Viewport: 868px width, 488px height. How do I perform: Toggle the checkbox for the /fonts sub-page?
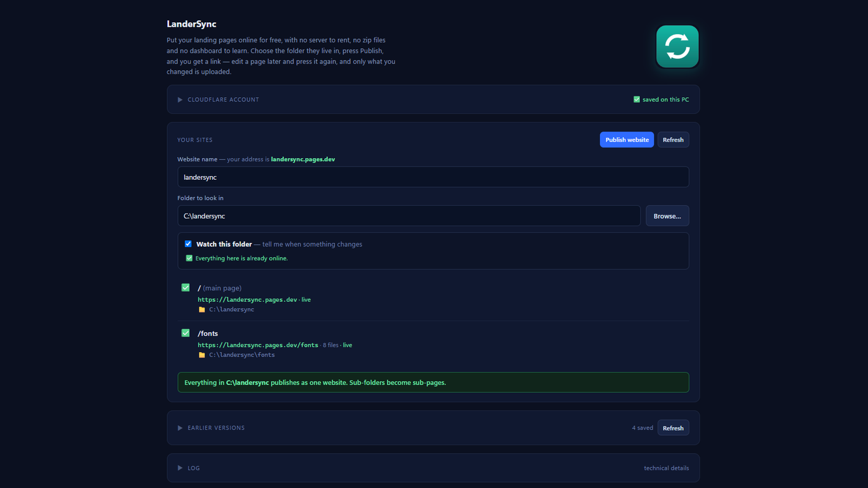[x=186, y=333]
